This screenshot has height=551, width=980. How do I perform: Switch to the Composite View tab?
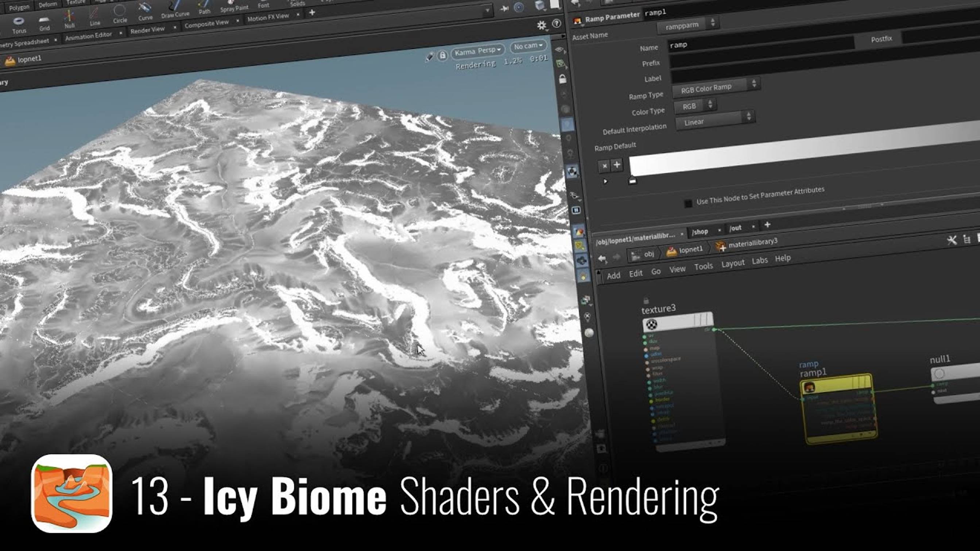coord(206,24)
